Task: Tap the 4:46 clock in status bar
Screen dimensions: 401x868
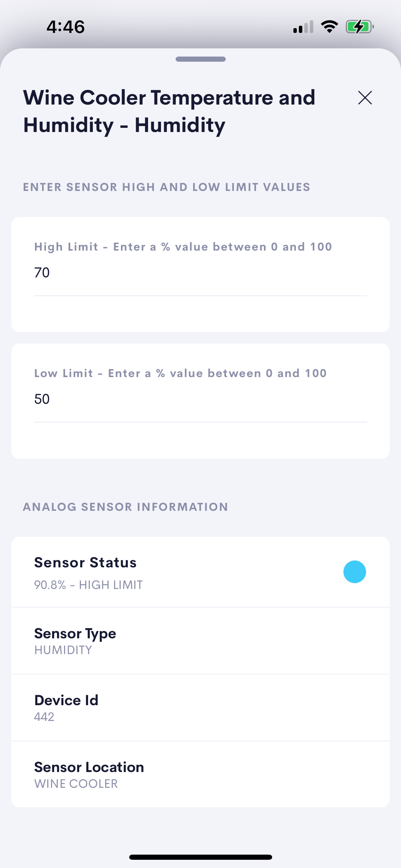Action: pos(65,27)
